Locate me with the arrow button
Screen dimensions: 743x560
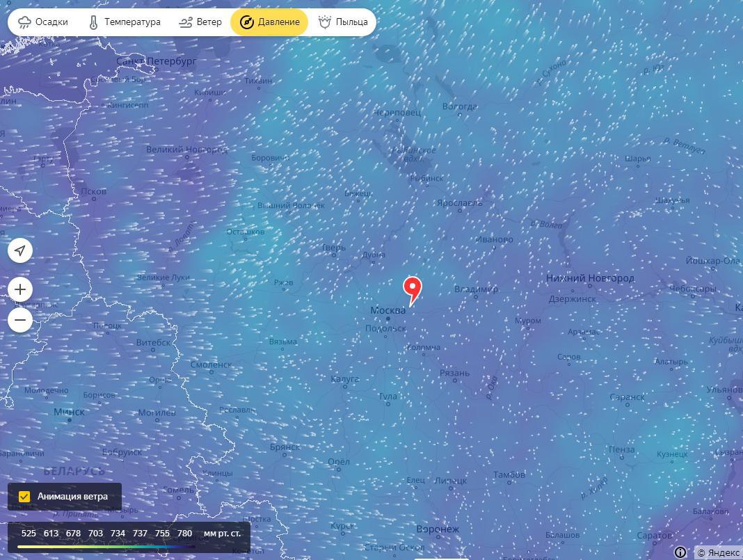[x=20, y=250]
